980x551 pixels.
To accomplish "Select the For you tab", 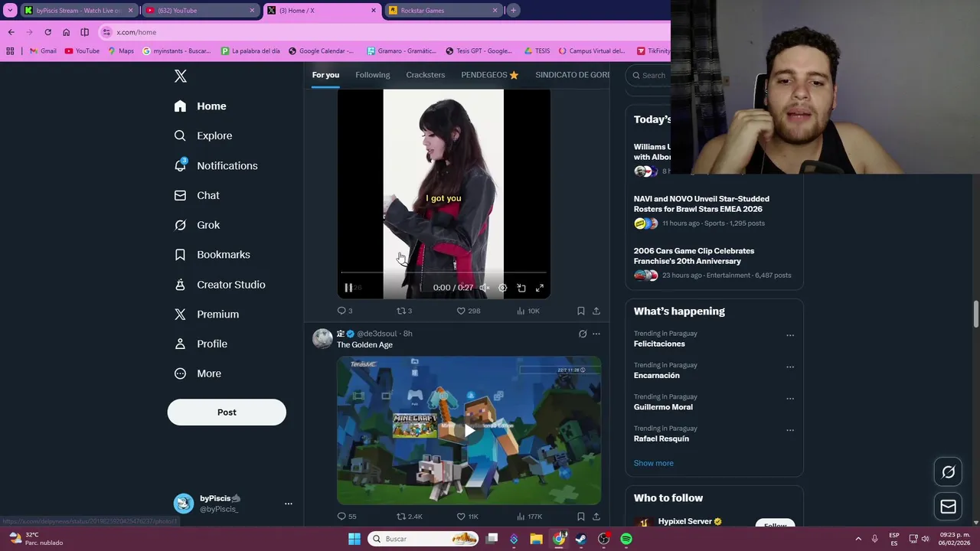I will [325, 75].
